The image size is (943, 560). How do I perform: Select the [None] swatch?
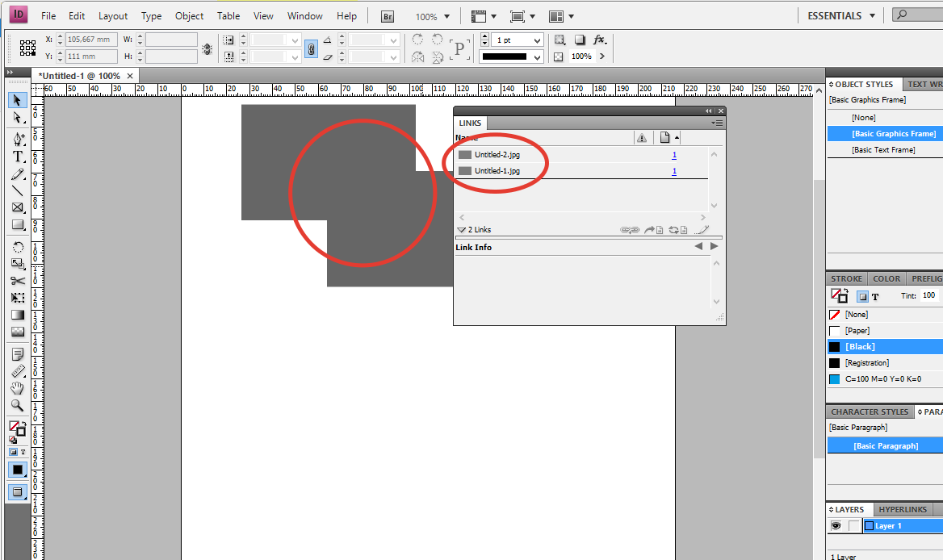pyautogui.click(x=884, y=314)
